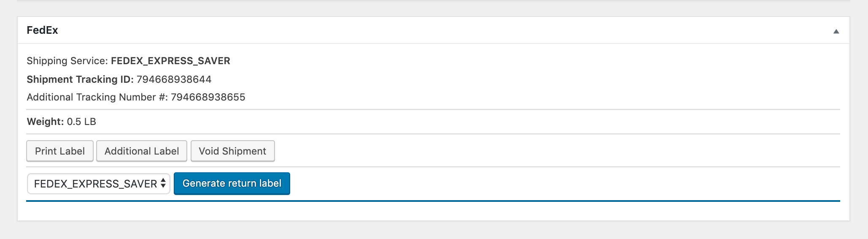Click the Additional Tracking Number label
This screenshot has height=239, width=868.
point(97,97)
